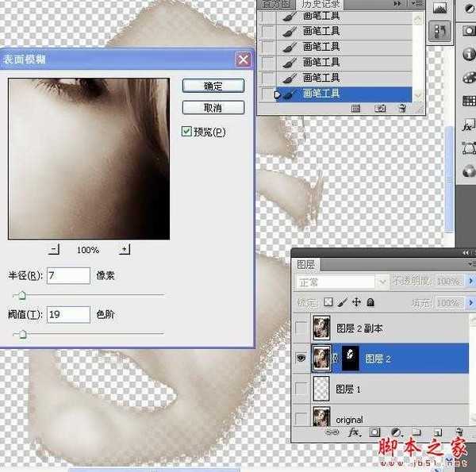Click the 半径 (Radius) slider handle

[x=21, y=294]
